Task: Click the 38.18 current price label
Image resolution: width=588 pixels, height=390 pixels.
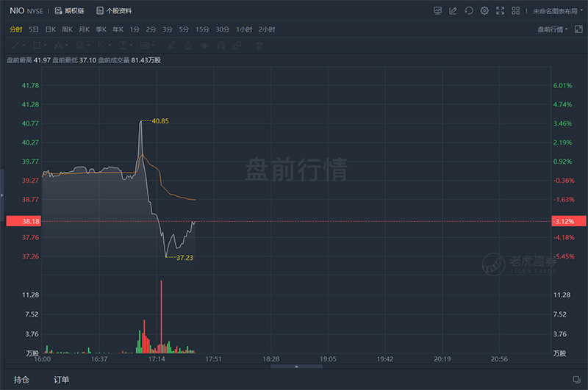Action: point(24,221)
